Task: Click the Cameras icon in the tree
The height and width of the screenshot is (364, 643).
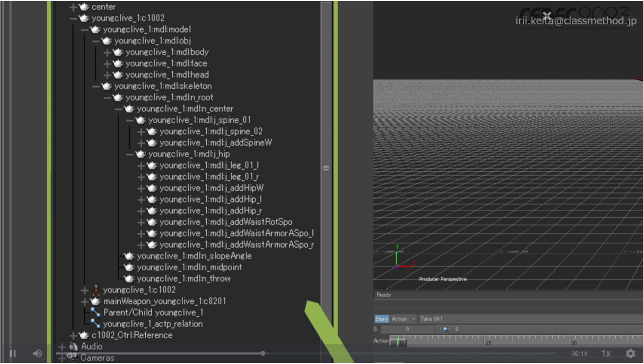Action: (x=73, y=357)
